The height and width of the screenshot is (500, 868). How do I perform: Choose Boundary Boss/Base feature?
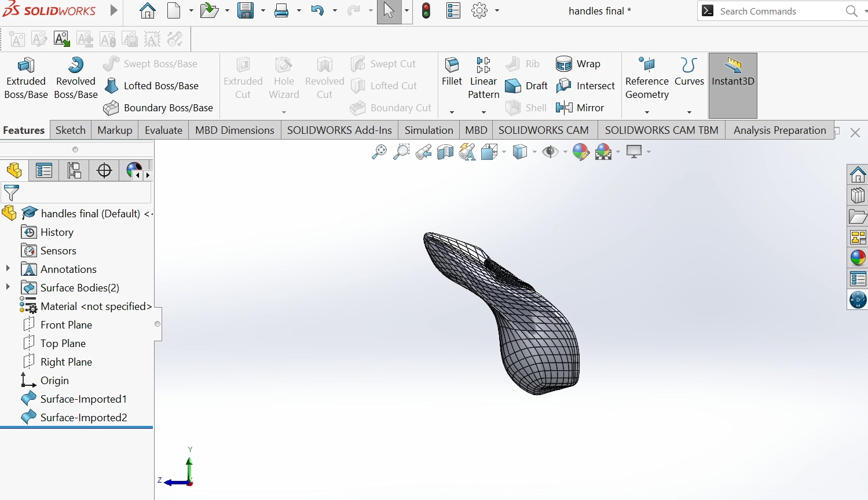(158, 108)
